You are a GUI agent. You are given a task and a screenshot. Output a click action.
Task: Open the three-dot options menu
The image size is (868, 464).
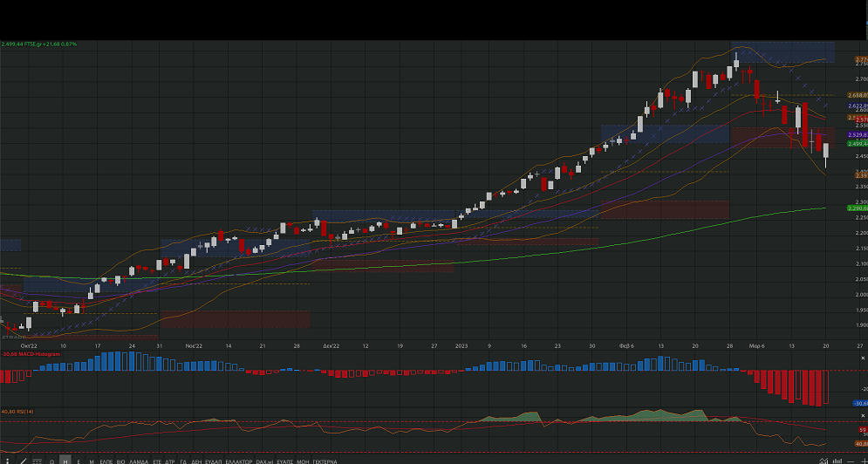[x=7, y=461]
